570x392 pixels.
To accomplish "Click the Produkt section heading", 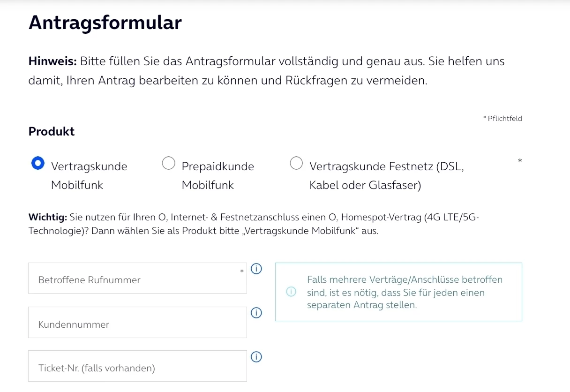I will tap(52, 131).
